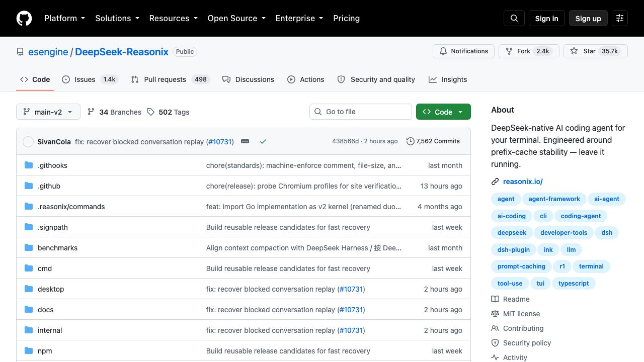Open the search magnifier icon in header

coord(514,18)
